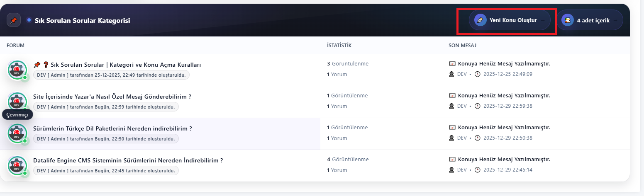Click the Sık Sorulan Sorular Kategorisi heading
The height and width of the screenshot is (196, 644).
82,20
